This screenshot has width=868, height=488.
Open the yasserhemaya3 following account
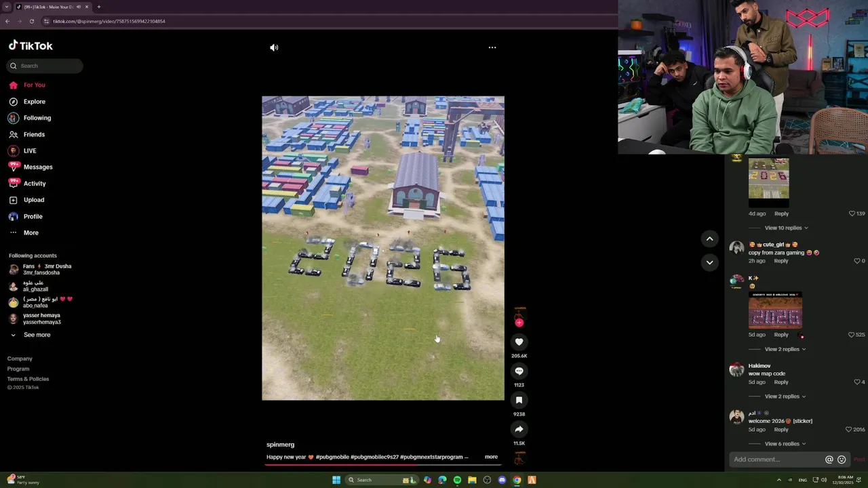coord(35,318)
